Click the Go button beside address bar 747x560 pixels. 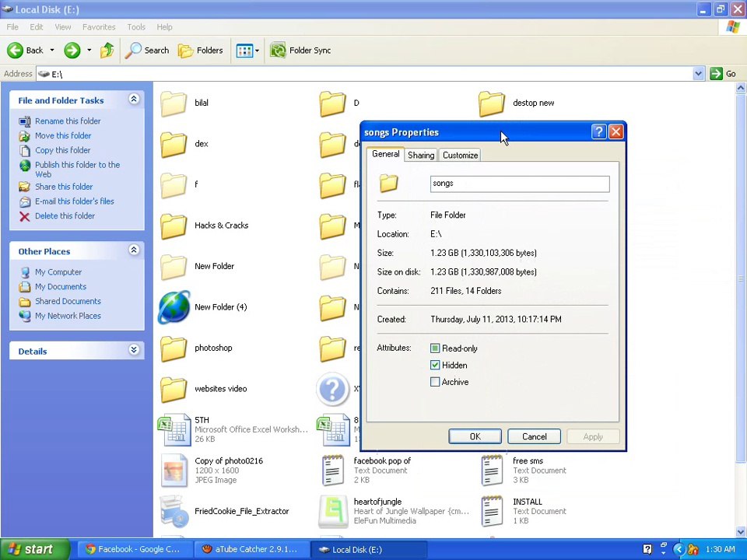point(723,74)
